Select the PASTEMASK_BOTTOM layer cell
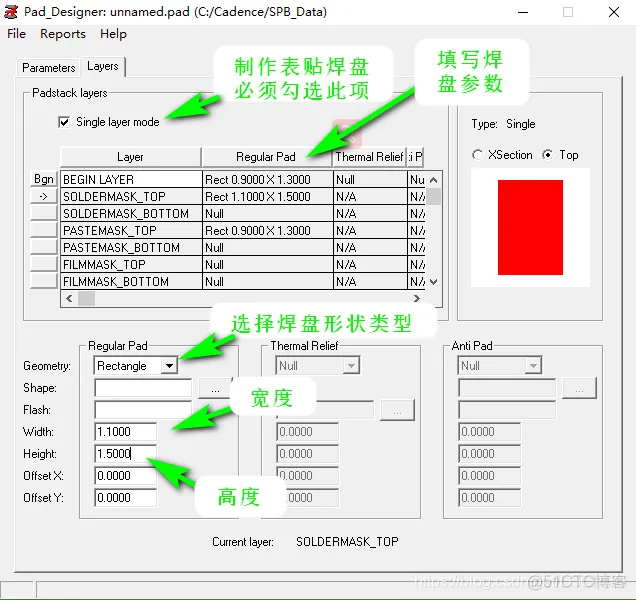 point(131,247)
